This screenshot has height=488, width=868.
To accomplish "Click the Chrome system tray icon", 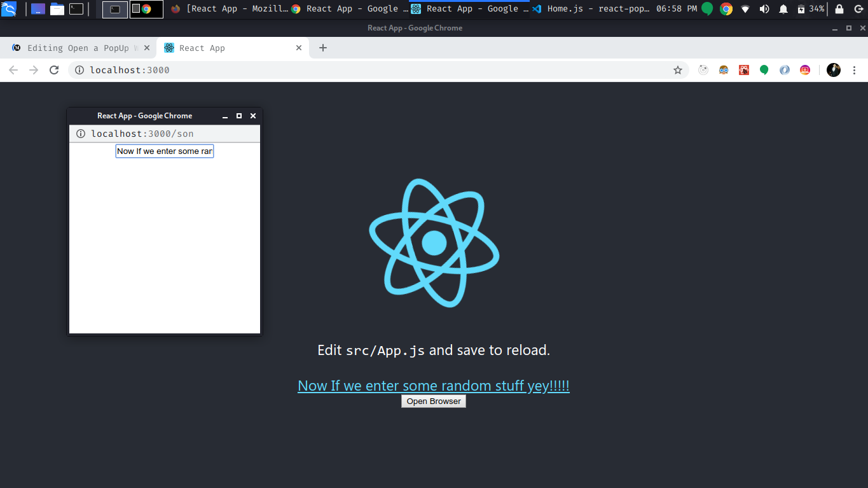I will click(x=726, y=9).
